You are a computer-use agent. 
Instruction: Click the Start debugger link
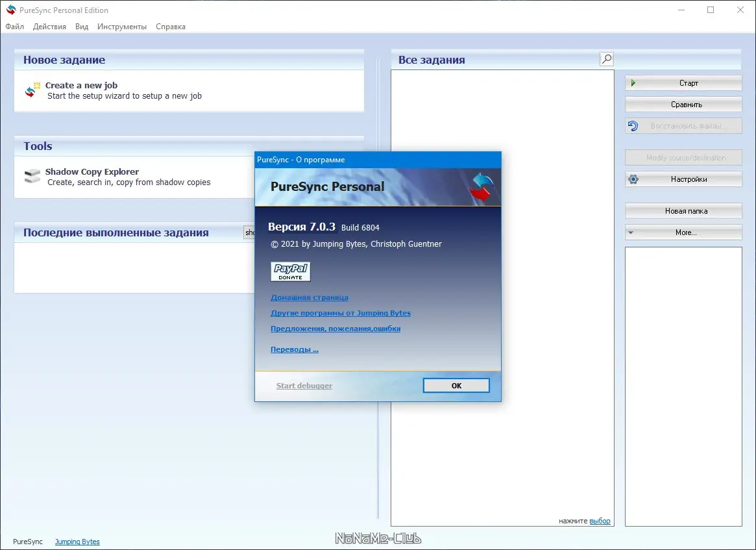click(x=304, y=386)
